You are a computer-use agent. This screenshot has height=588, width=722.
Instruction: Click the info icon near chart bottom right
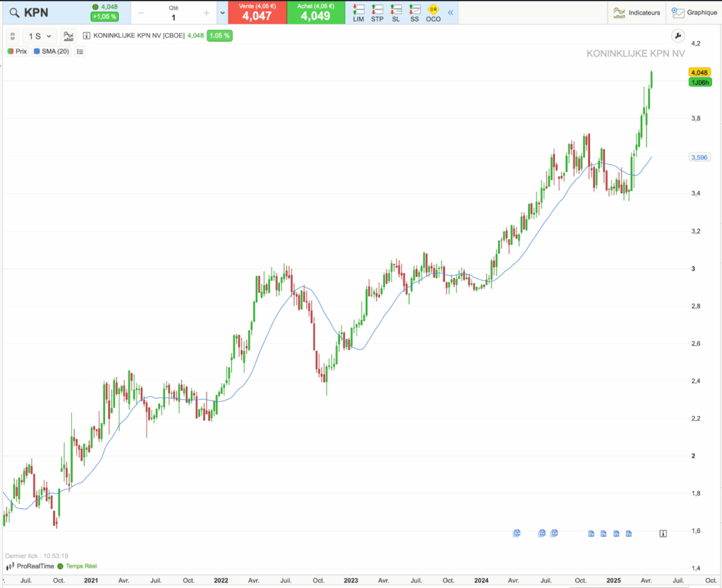[663, 534]
